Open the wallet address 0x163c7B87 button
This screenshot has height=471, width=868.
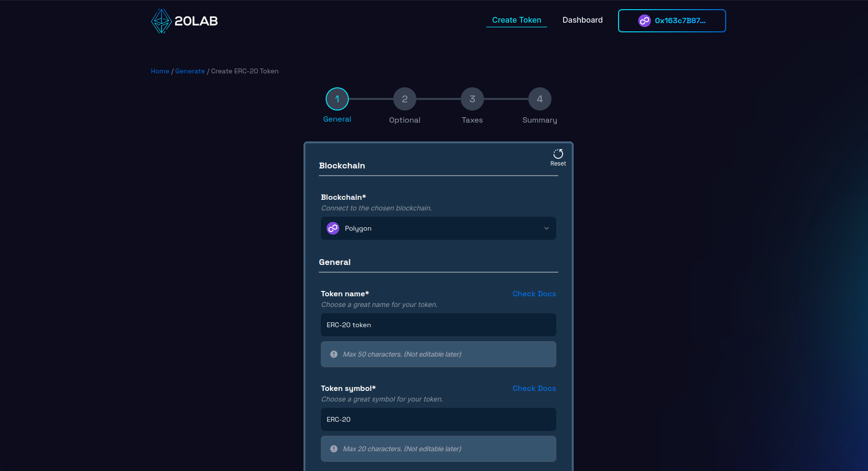click(x=672, y=21)
